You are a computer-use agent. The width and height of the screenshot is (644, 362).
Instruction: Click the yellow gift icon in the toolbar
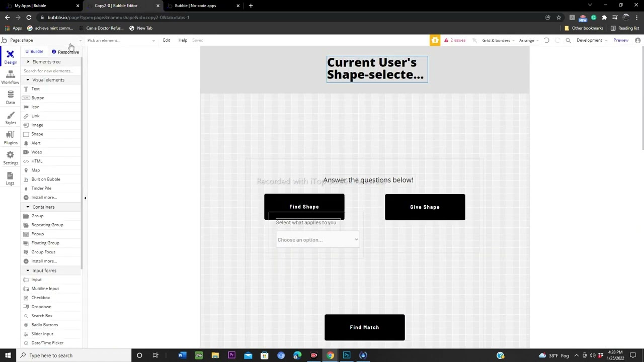(x=435, y=40)
